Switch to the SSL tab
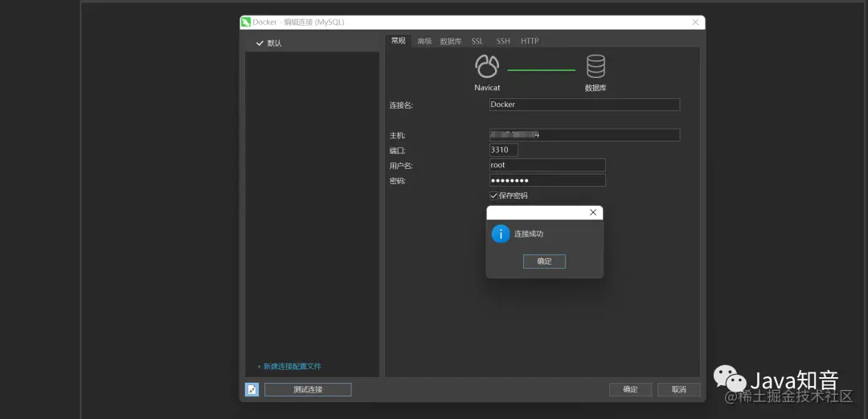 (477, 41)
